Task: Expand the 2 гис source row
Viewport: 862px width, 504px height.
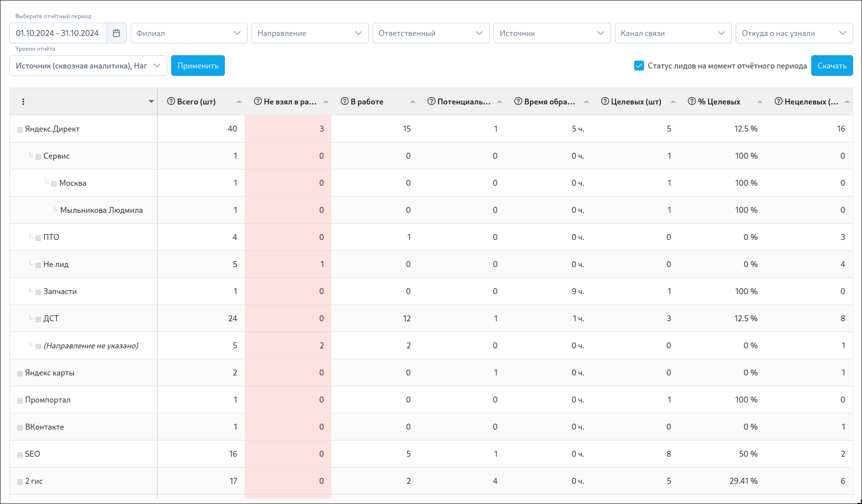Action: coord(20,482)
